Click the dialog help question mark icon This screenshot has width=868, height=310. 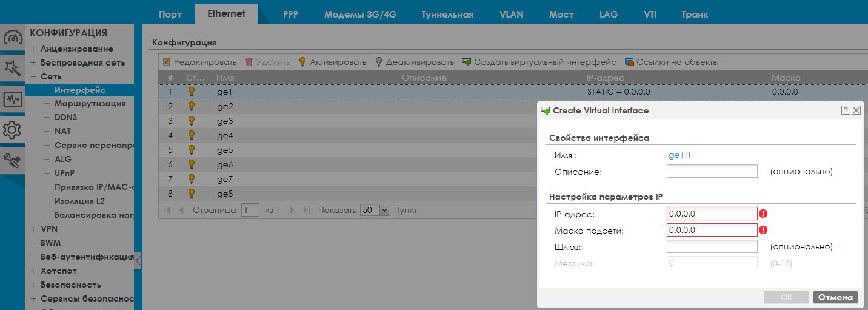point(845,110)
